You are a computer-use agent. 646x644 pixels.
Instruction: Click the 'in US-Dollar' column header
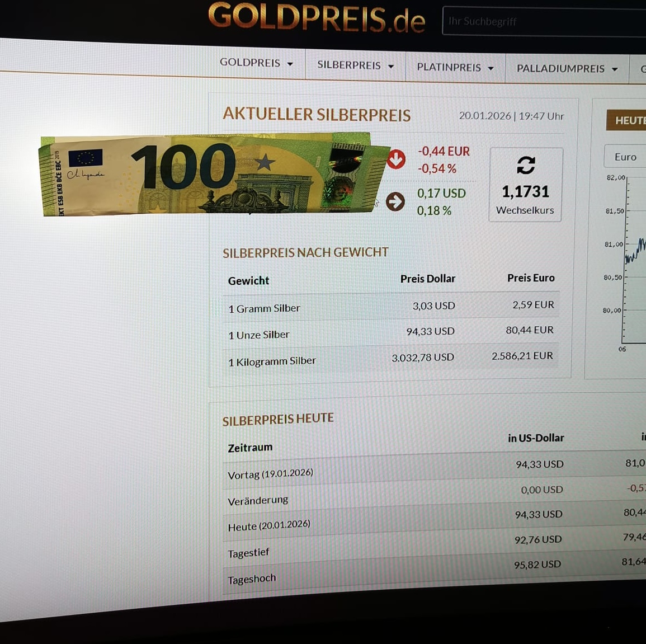(x=536, y=438)
